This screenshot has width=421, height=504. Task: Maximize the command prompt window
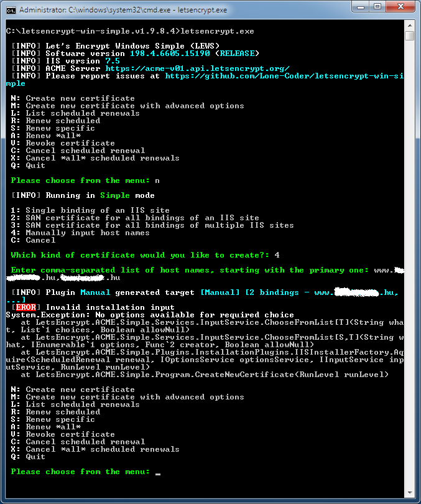coord(377,7)
